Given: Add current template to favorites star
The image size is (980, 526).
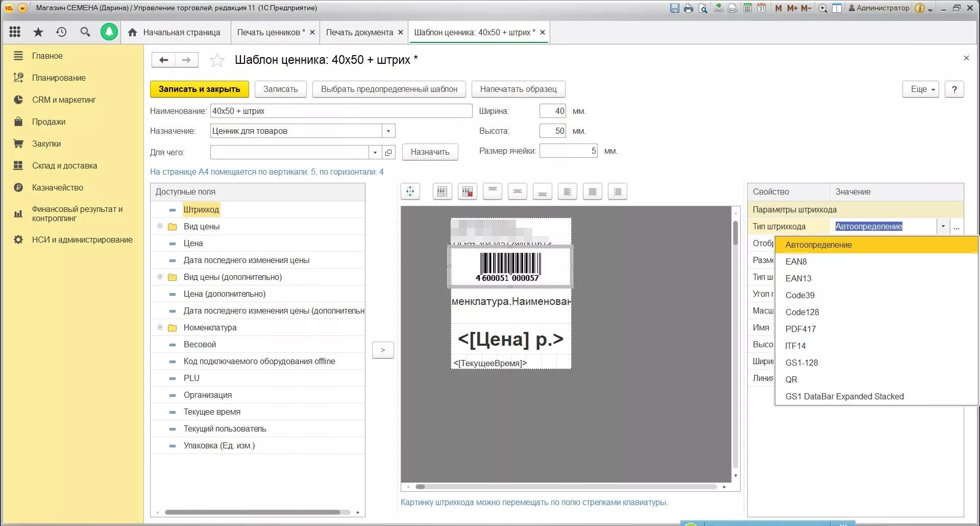Looking at the screenshot, I should coord(217,60).
